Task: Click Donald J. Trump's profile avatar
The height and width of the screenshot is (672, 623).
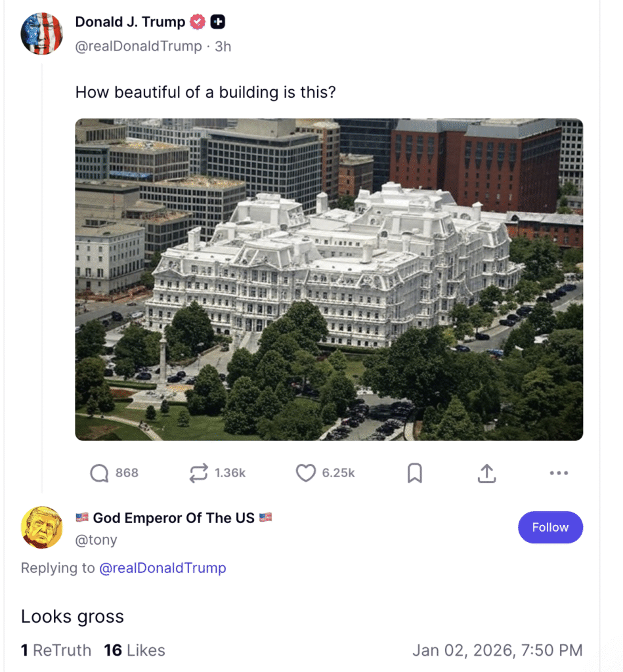Action: point(42,33)
